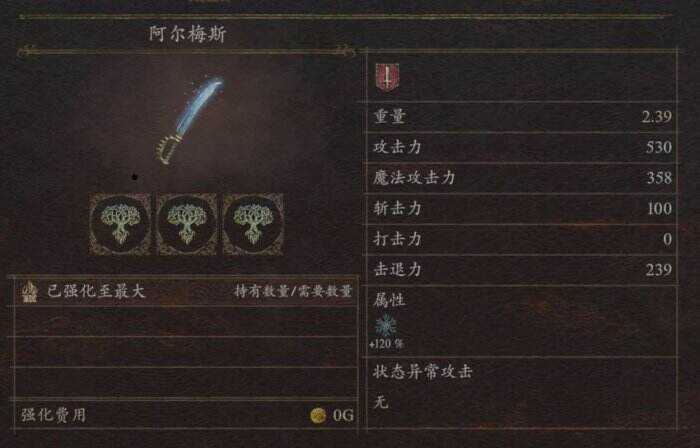
Task: Click the blue curved sword image
Action: coord(189,120)
